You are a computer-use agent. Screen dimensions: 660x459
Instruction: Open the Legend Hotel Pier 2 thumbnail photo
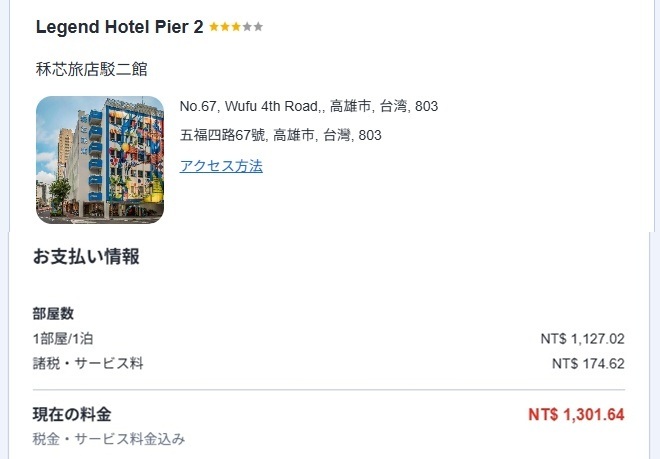pos(100,160)
